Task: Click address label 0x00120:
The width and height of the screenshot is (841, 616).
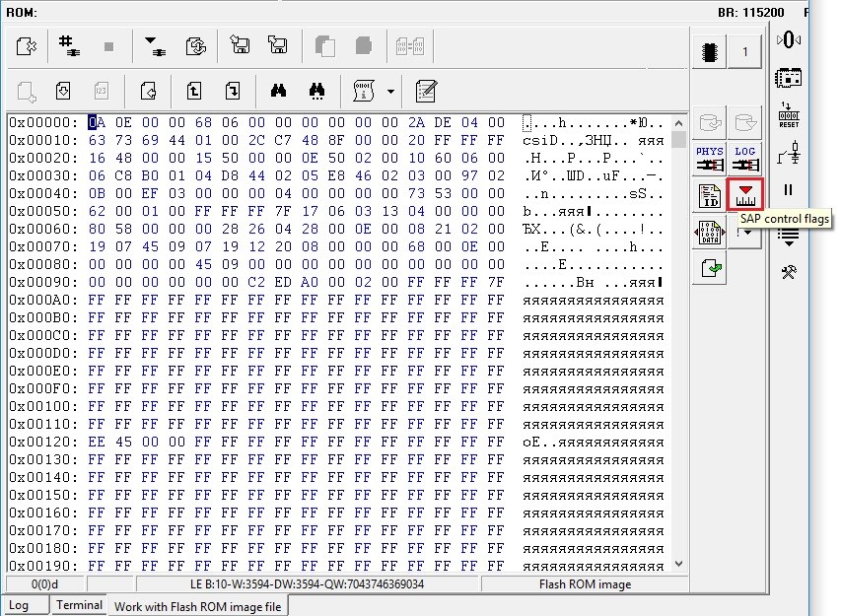Action: click(43, 442)
